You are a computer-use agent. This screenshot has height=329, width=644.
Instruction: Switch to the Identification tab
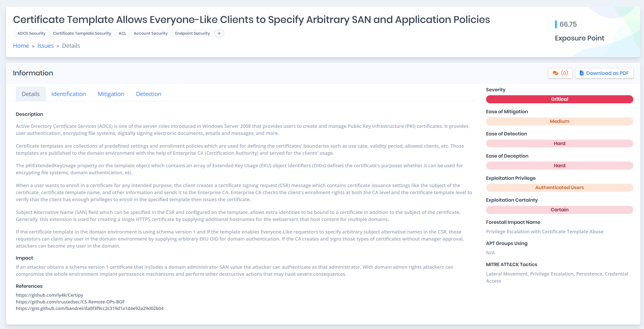click(x=68, y=94)
